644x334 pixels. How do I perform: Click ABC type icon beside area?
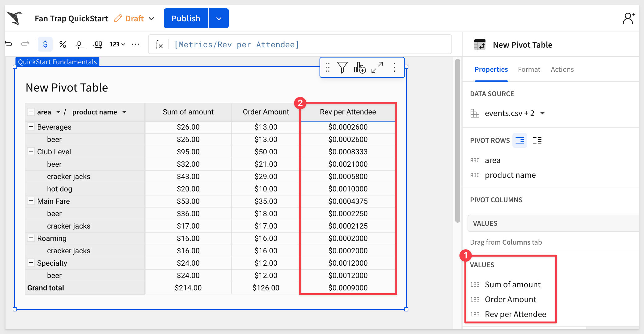tap(475, 160)
